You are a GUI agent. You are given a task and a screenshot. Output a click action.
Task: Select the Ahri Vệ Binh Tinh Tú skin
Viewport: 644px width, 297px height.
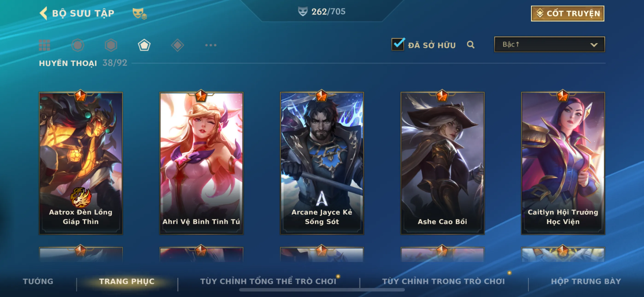(201, 163)
